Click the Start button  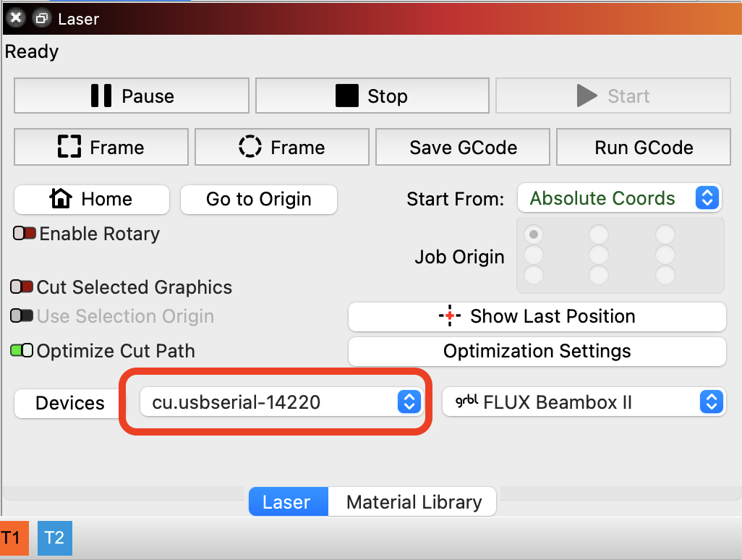[613, 96]
